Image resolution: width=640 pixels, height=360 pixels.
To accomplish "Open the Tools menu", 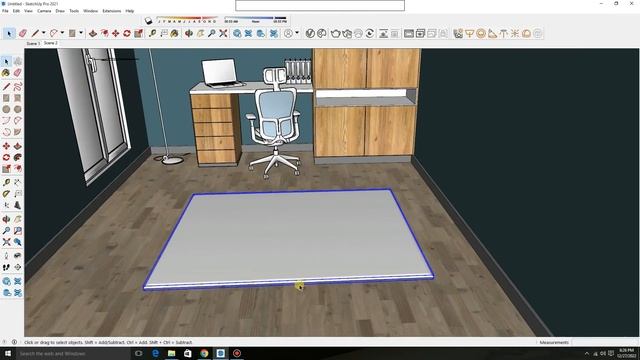I will [x=74, y=11].
